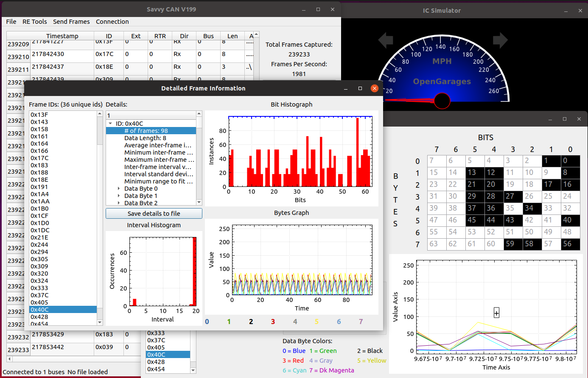The width and height of the screenshot is (588, 378).
Task: Open the Send Frames menu
Action: click(71, 22)
